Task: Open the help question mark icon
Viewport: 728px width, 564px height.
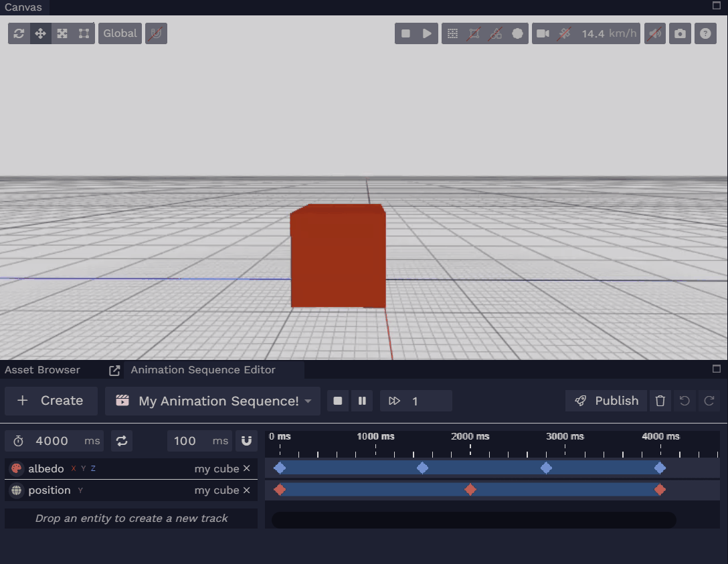Action: 705,33
